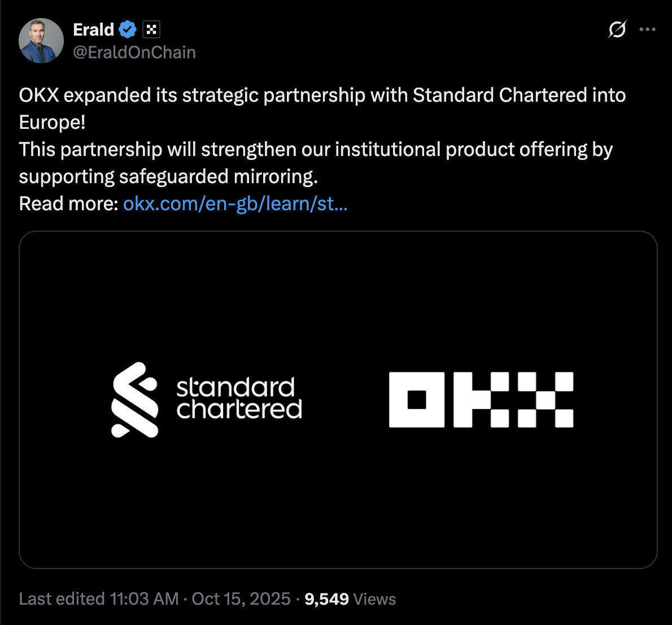Click the OKX affiliate badge beside Erald's name
The height and width of the screenshot is (625, 672).
151,29
